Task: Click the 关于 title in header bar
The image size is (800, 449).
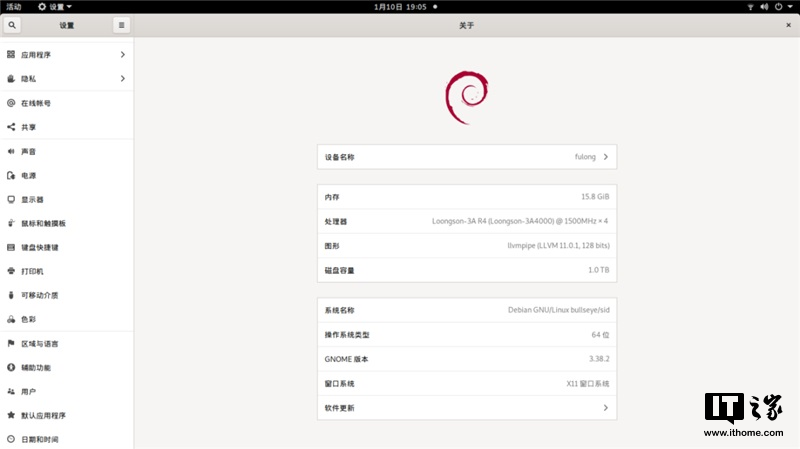Action: click(x=466, y=25)
